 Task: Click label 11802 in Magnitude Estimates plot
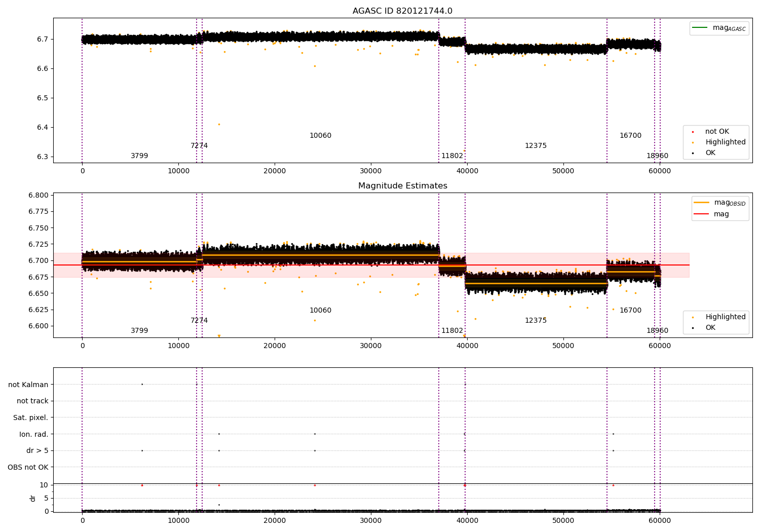click(x=452, y=331)
